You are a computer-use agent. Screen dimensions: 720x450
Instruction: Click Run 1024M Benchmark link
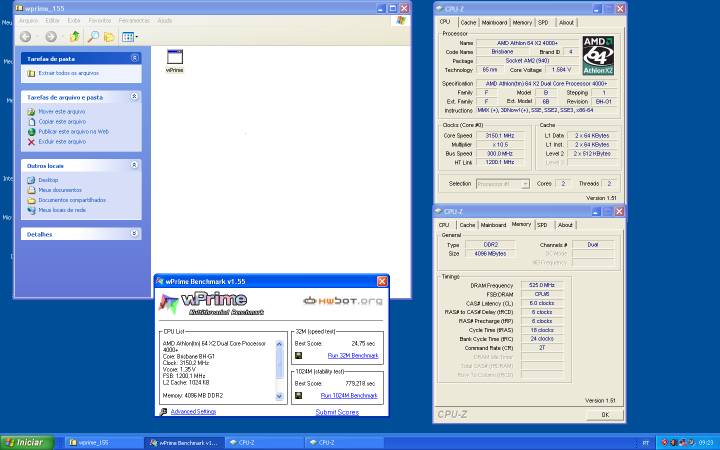coord(349,395)
